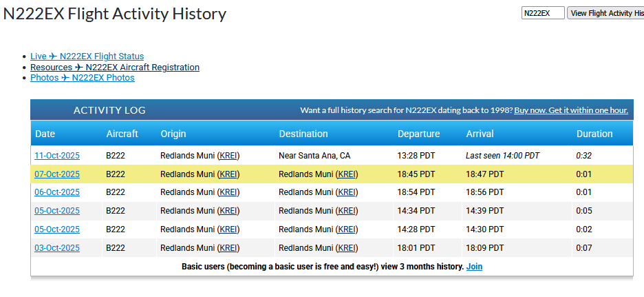
Task: Click the tail number input field
Action: pyautogui.click(x=542, y=13)
